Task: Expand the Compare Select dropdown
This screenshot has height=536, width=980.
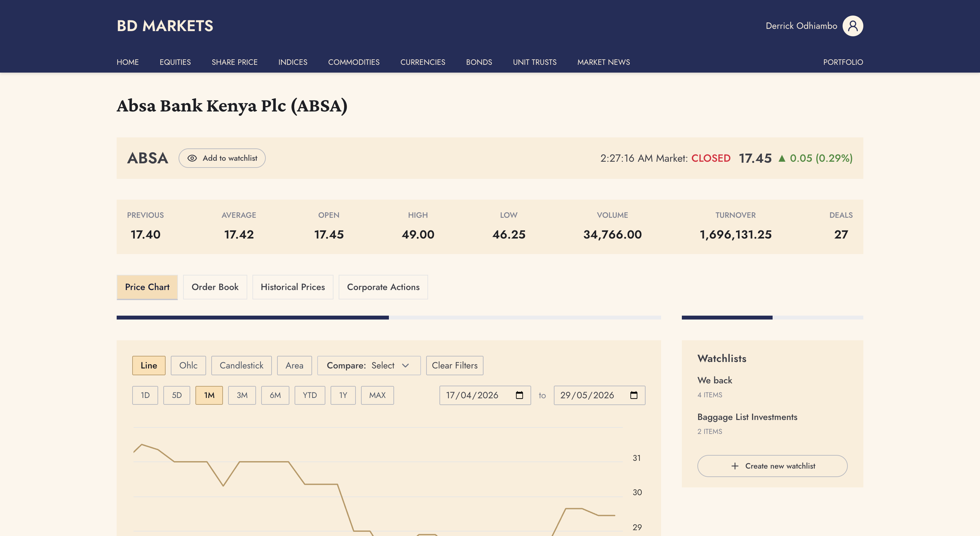Action: pyautogui.click(x=369, y=366)
